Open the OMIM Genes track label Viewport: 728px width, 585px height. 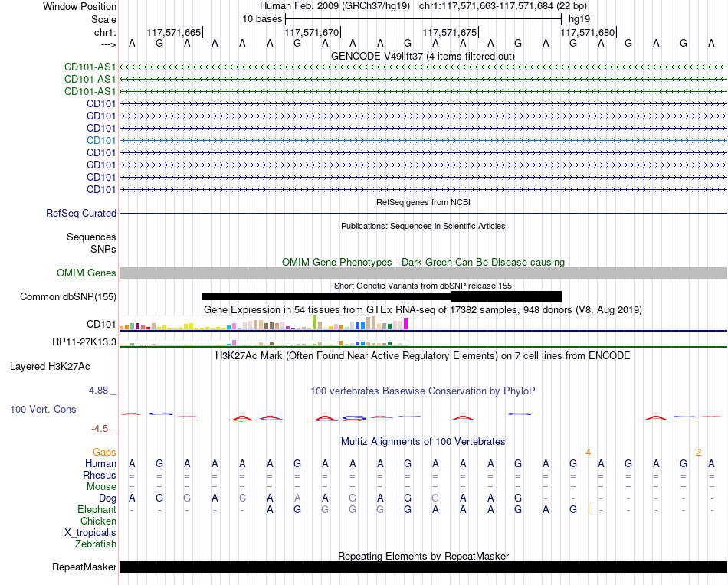[x=87, y=273]
